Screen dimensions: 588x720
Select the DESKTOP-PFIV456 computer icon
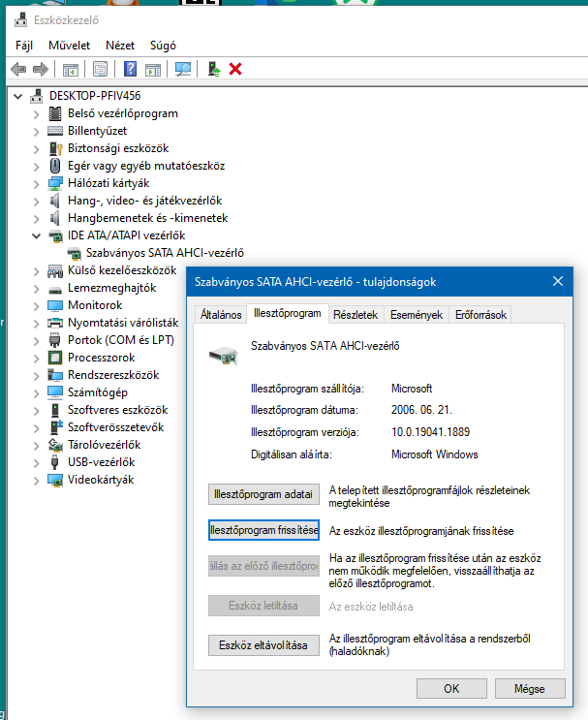coord(37,96)
